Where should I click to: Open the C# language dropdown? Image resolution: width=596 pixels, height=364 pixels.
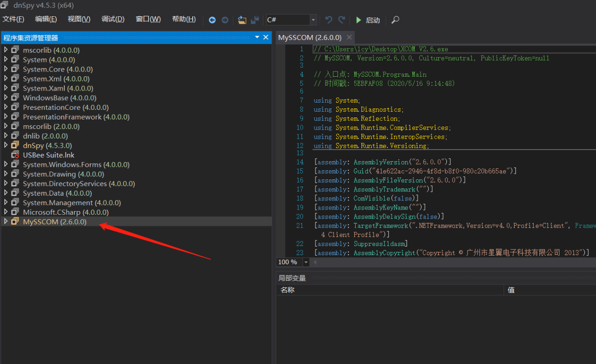point(313,20)
